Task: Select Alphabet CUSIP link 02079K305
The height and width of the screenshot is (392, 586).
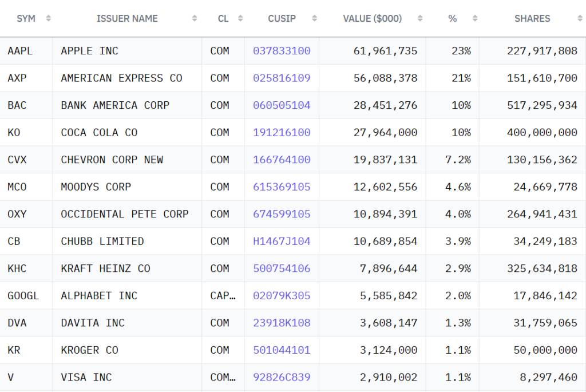Action: pos(282,296)
